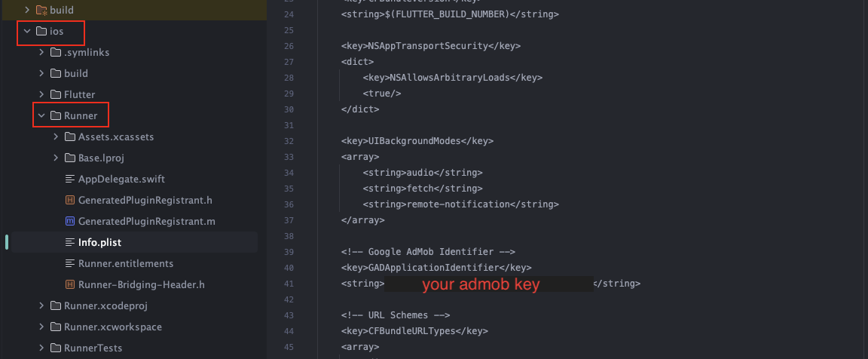This screenshot has height=359, width=868.
Task: Click line number 41 in the gutter
Action: (289, 284)
